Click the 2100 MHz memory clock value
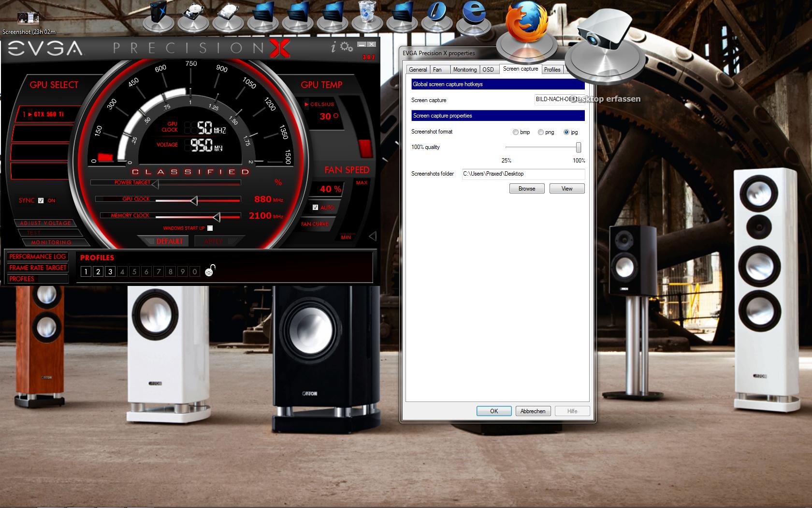The image size is (812, 508). pyautogui.click(x=266, y=216)
